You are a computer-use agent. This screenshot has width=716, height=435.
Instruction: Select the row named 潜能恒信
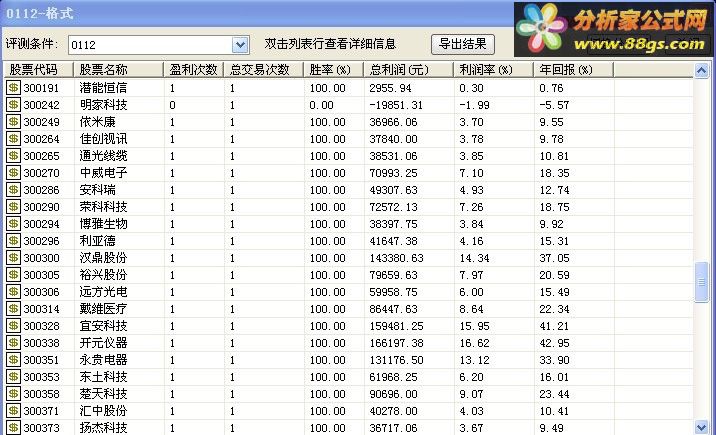[x=349, y=88]
